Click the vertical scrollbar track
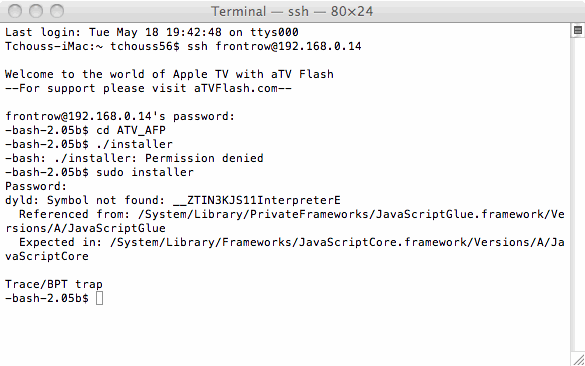The width and height of the screenshot is (585, 366). click(577, 194)
